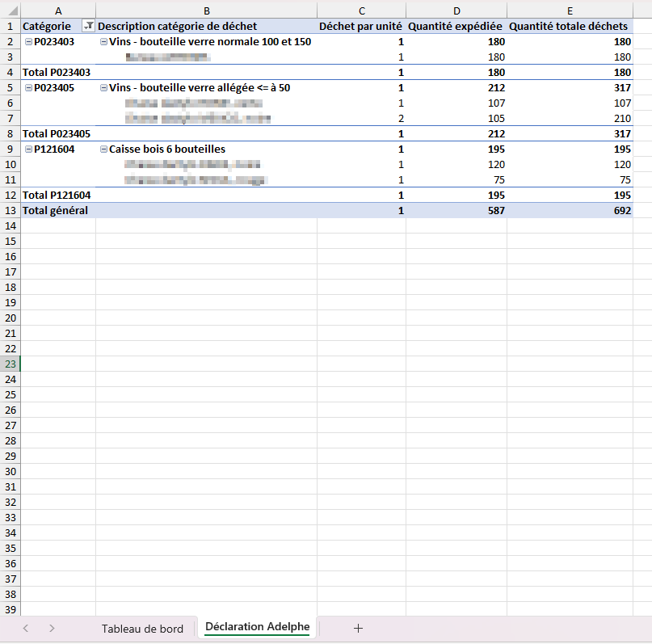Viewport: 652px width, 644px height.
Task: Click the next sheet navigation arrow
Action: pos(52,628)
